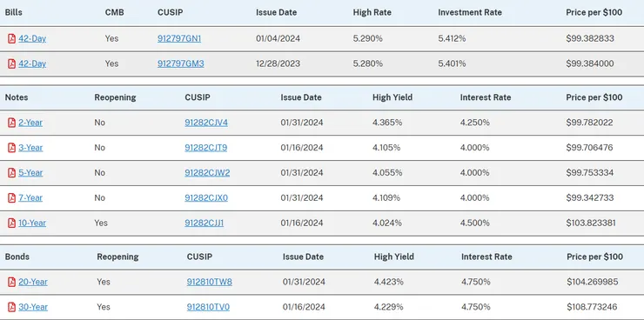The width and height of the screenshot is (644, 320).
Task: Click the PDF icon beside 20-Year bond
Action: pyautogui.click(x=11, y=282)
